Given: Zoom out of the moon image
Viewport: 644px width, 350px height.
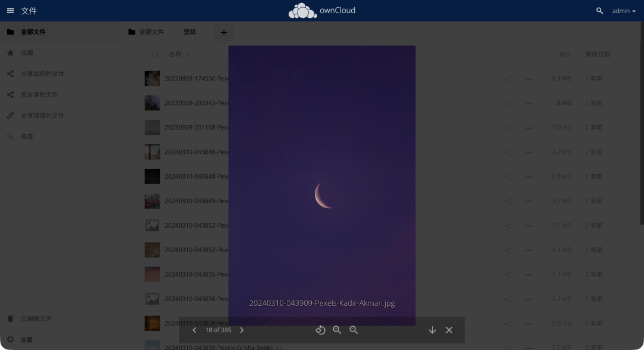Looking at the screenshot, I should pyautogui.click(x=354, y=330).
